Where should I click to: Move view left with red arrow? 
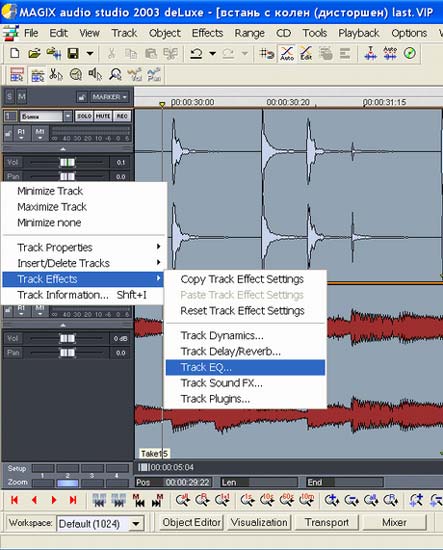pos(34,500)
